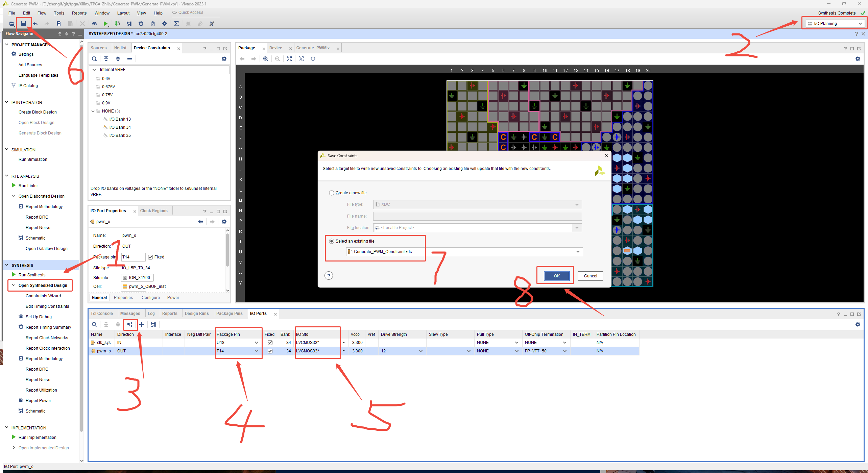Click the Zoom In icon in Package view
This screenshot has height=473, width=868.
coord(266,59)
